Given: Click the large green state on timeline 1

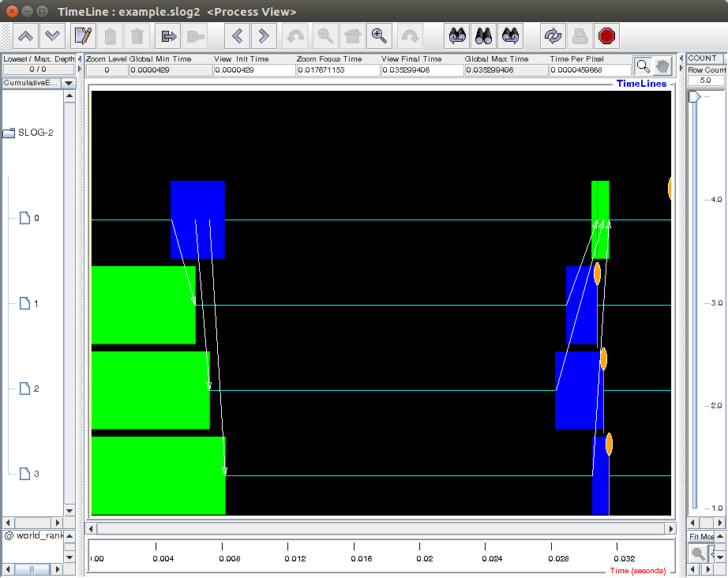Looking at the screenshot, I should click(144, 305).
